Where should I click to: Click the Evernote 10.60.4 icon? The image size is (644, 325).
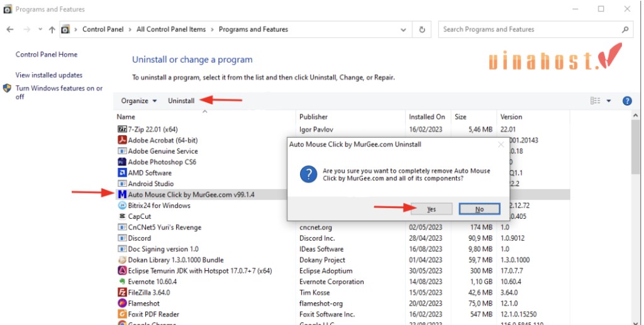[122, 282]
